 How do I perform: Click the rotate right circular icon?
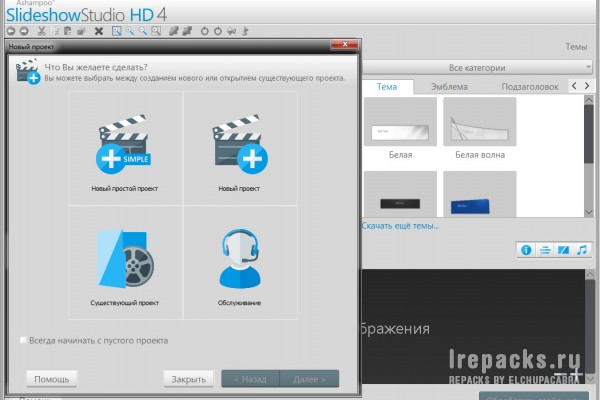(218, 31)
